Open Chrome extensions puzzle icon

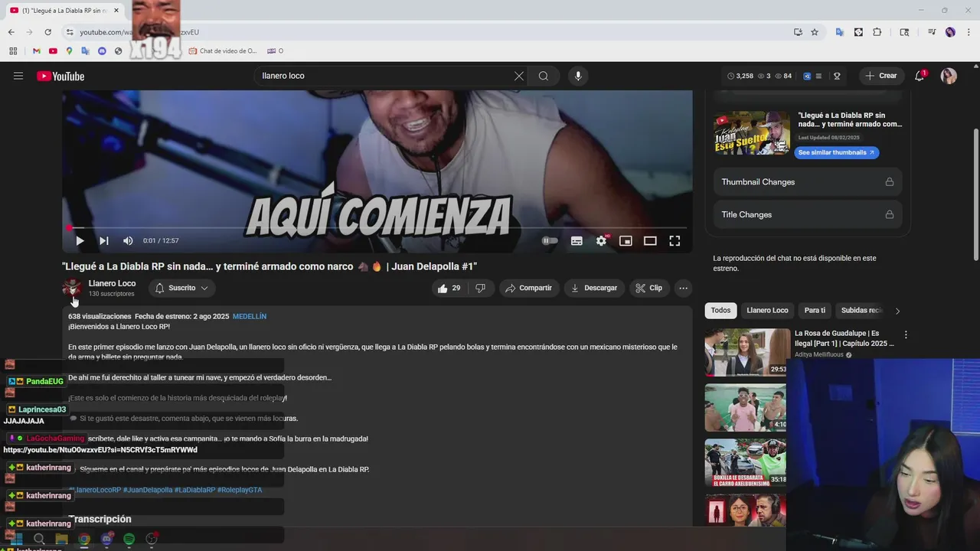point(877,32)
